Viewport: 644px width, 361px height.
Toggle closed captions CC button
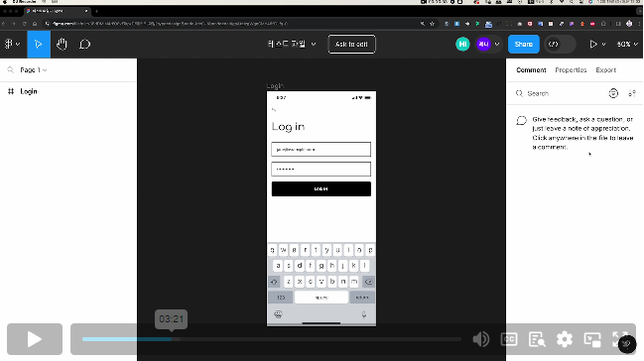[509, 339]
